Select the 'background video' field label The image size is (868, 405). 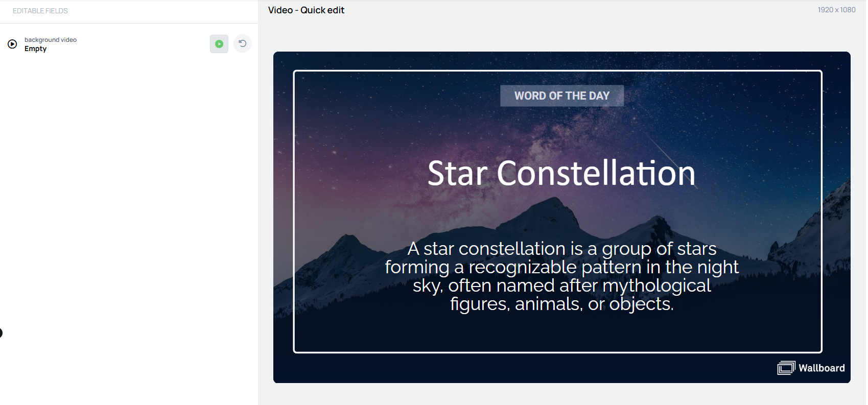[x=51, y=40]
